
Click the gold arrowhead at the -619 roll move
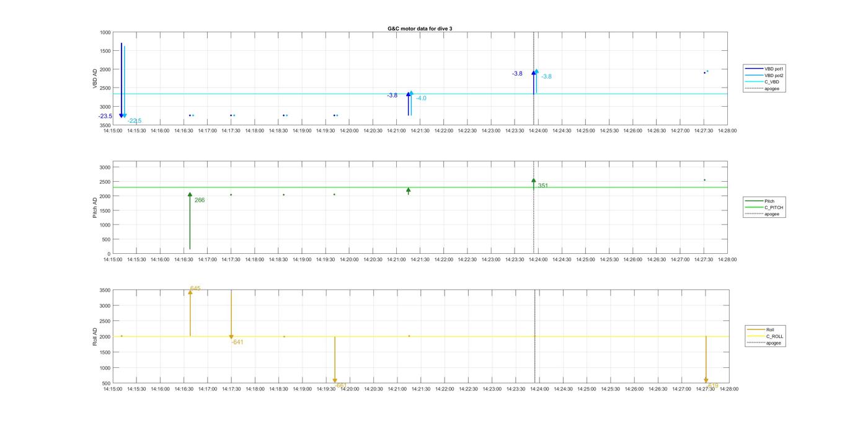(706, 380)
